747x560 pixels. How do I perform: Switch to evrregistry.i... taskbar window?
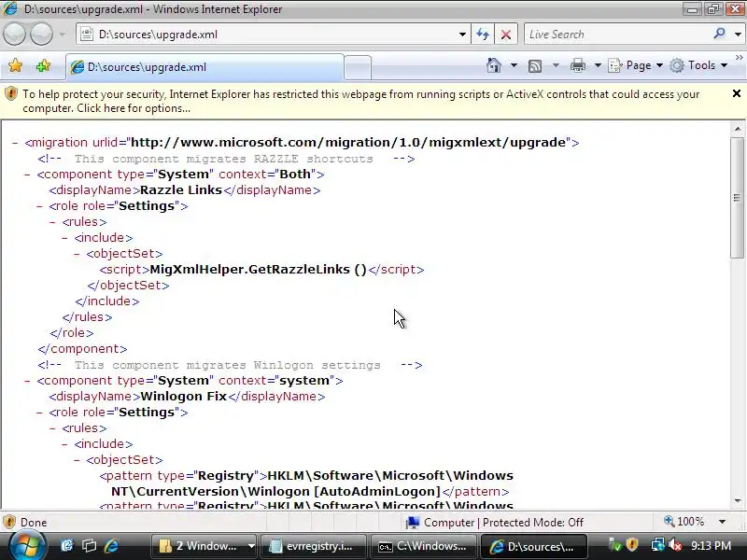click(x=314, y=546)
